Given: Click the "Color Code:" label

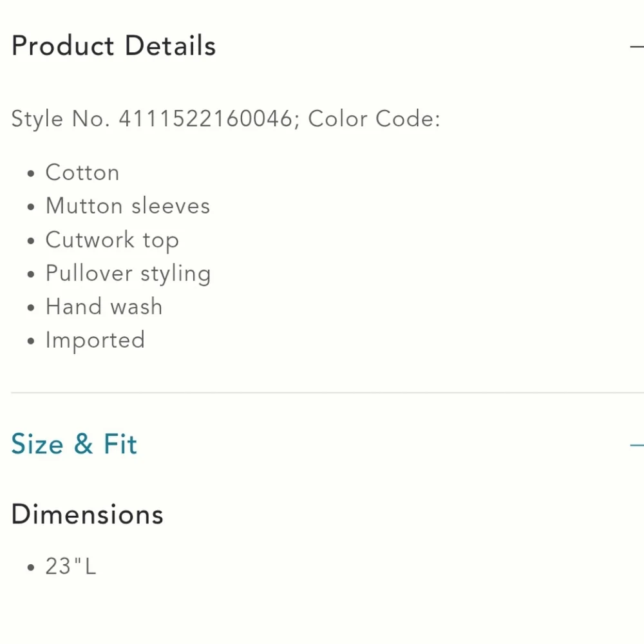Looking at the screenshot, I should (374, 119).
